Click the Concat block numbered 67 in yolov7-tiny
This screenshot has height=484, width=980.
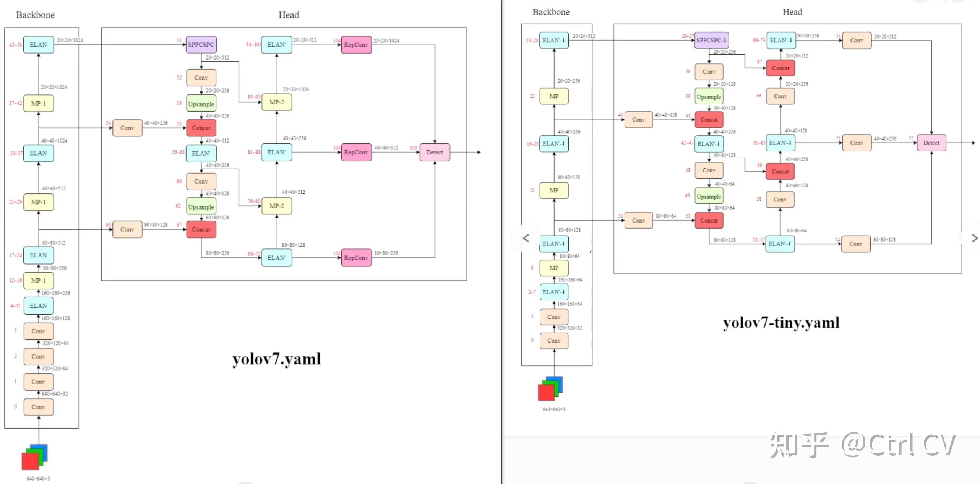click(780, 68)
